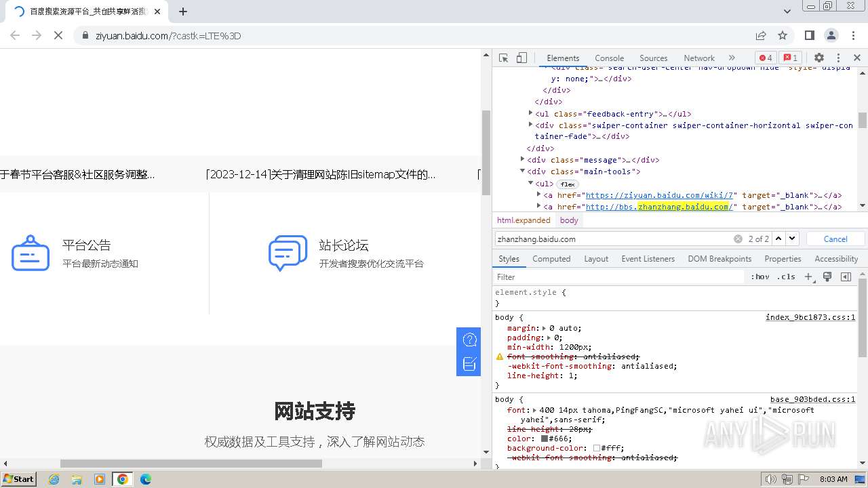Click the Windows Start button
Viewport: 868px width, 488px height.
click(19, 479)
